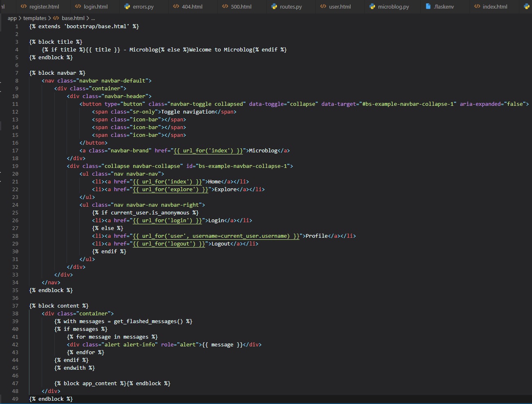Viewport: 532px width, 404px height.
Task: Switch to the login.html tab
Action: coord(96,7)
